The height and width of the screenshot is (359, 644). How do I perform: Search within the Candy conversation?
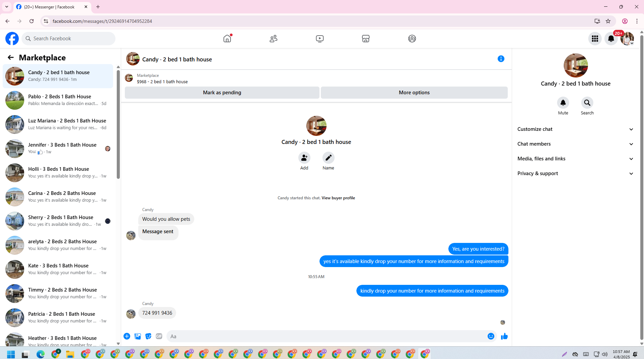pyautogui.click(x=587, y=103)
